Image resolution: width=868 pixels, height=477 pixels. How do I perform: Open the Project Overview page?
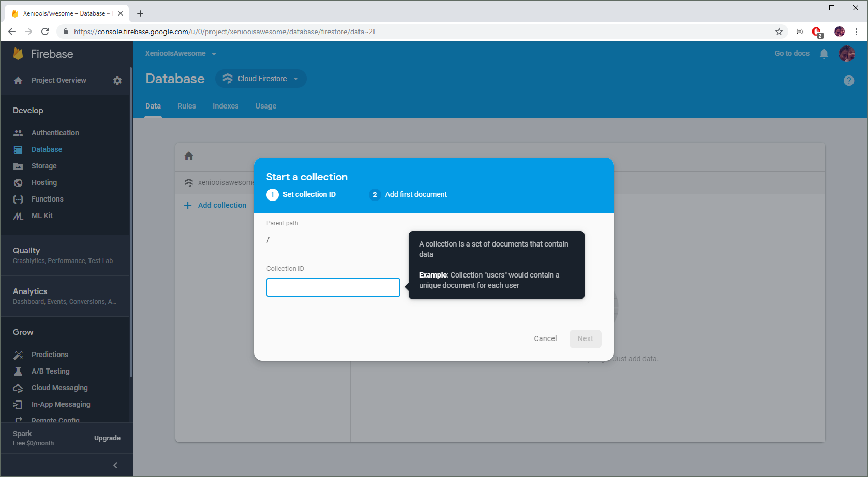(x=59, y=80)
